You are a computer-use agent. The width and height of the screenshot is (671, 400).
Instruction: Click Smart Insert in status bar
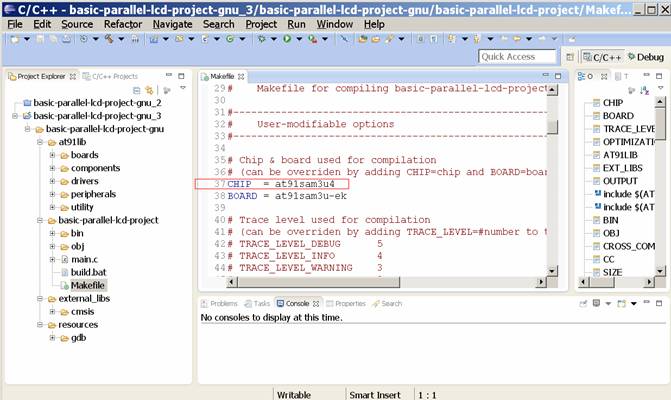pos(375,395)
